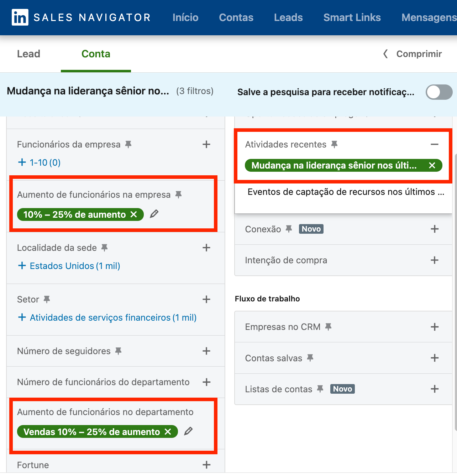This screenshot has height=476, width=457.
Task: Add Atividades de serviços financeiros suggestion
Action: (107, 317)
